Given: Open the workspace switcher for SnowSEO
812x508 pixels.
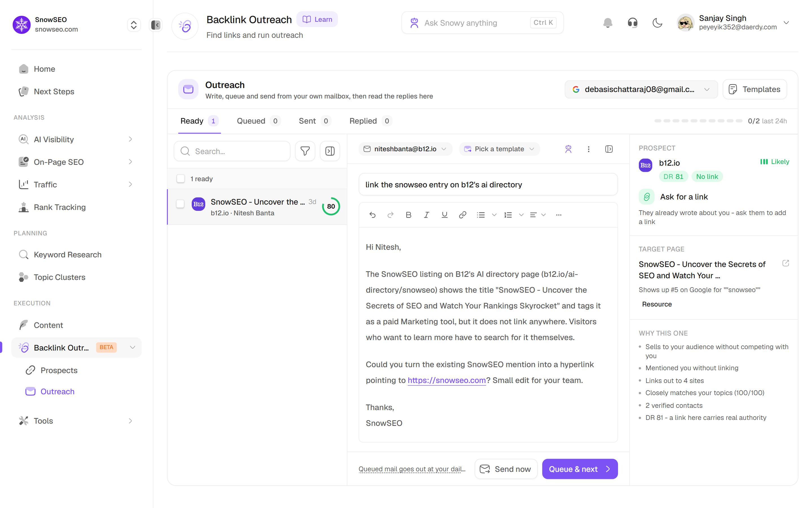Looking at the screenshot, I should tap(134, 25).
